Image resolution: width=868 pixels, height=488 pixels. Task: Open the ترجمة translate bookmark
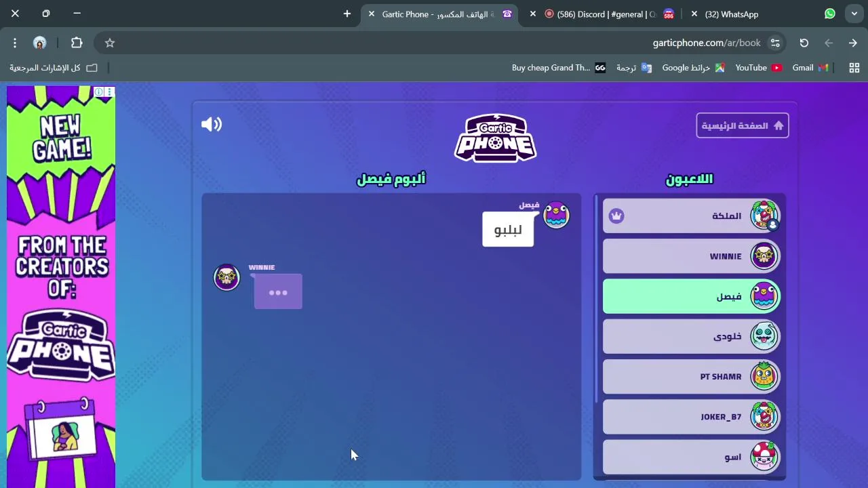(634, 68)
